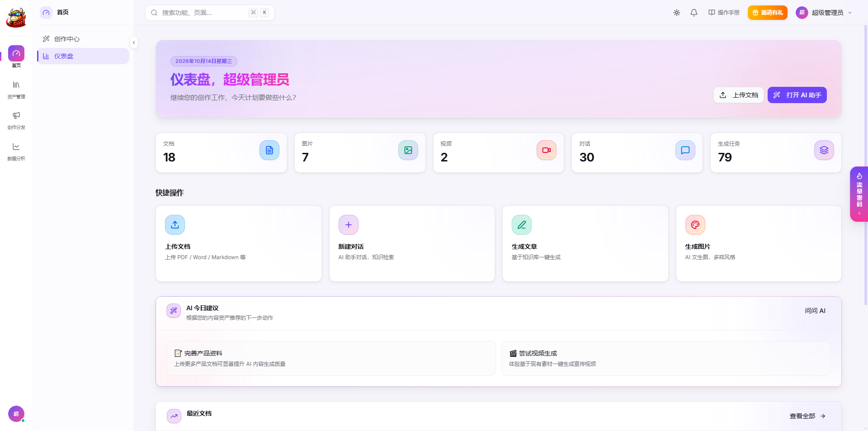Focus the 搜索功能、页面 search field
This screenshot has width=868, height=431.
209,13
